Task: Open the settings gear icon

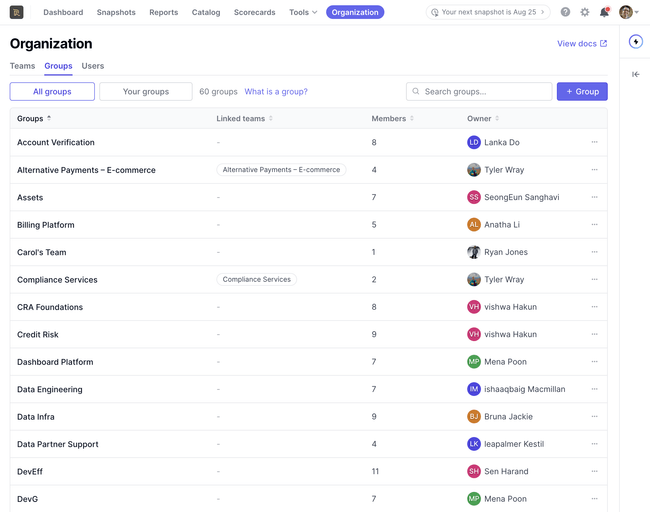Action: [585, 12]
